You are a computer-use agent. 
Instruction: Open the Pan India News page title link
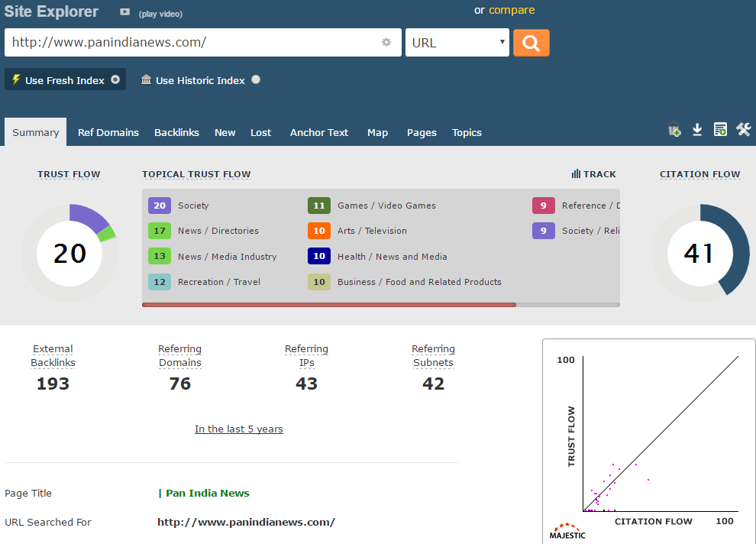pos(207,493)
